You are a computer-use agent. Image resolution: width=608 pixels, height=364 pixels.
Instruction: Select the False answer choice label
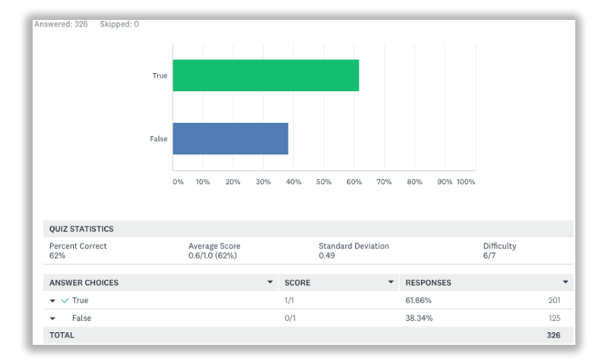[81, 318]
